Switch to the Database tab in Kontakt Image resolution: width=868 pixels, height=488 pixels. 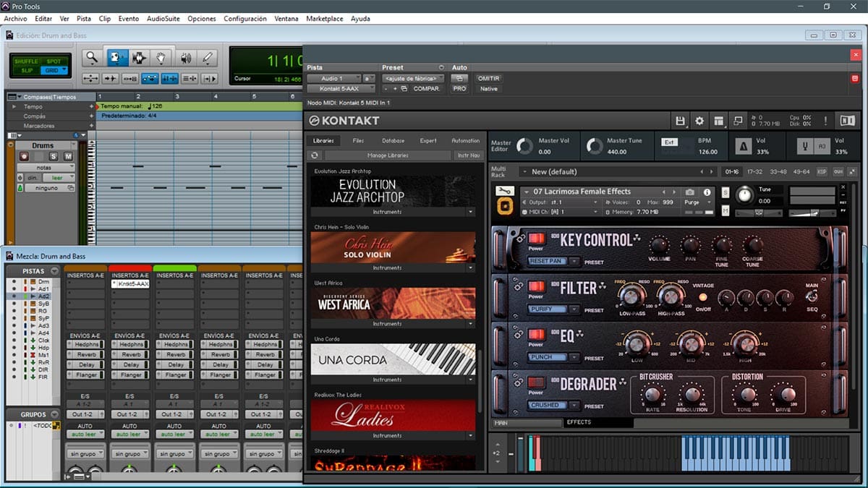[393, 141]
